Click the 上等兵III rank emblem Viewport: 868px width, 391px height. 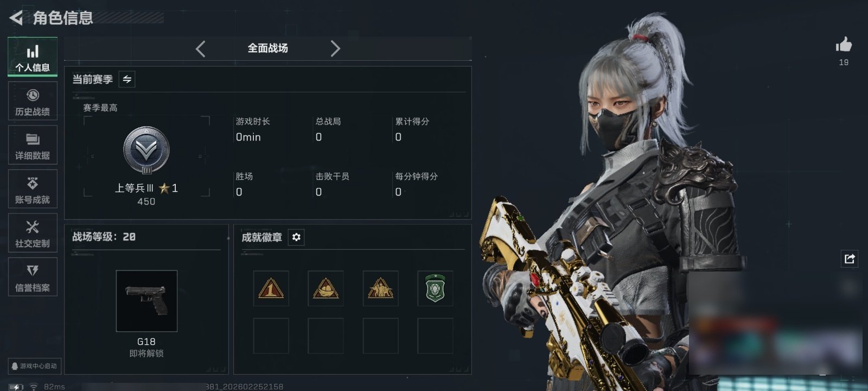pyautogui.click(x=146, y=150)
